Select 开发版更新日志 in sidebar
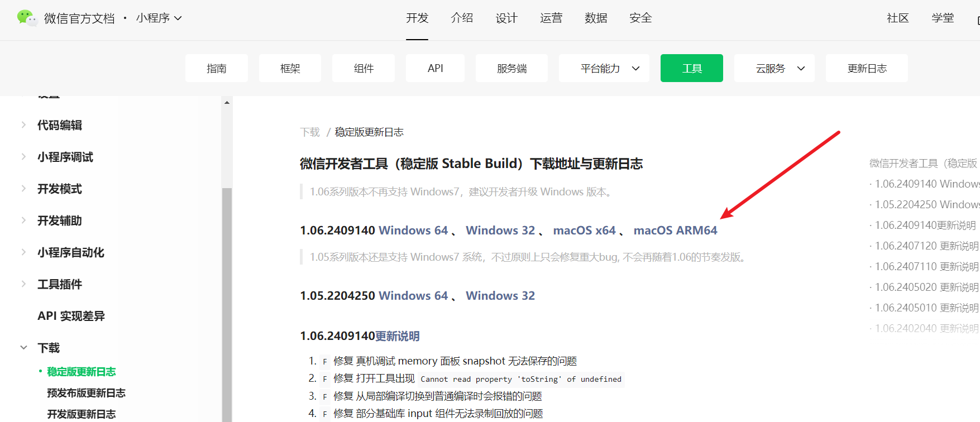 [82, 414]
